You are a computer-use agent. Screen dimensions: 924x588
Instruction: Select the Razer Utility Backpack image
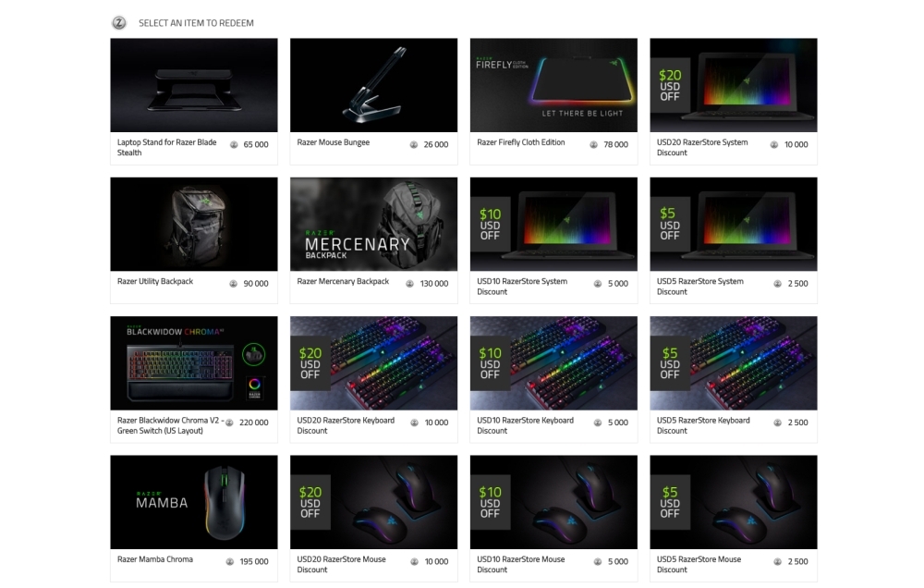click(194, 224)
